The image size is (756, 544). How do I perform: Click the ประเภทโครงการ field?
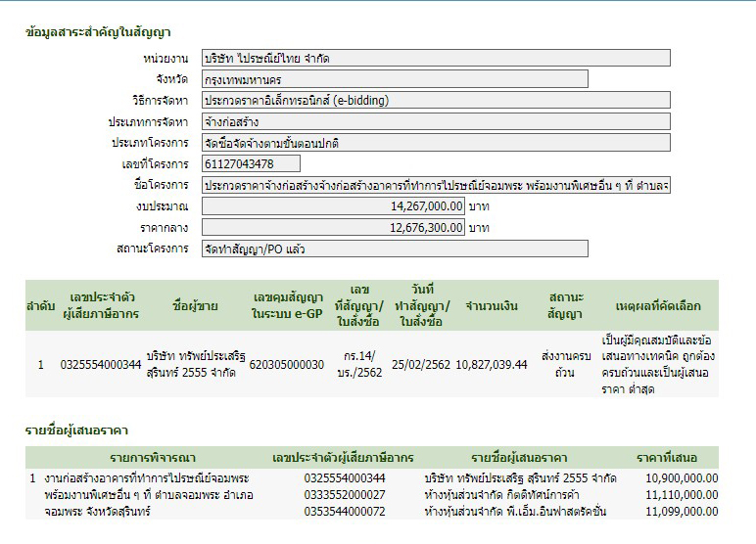point(436,143)
